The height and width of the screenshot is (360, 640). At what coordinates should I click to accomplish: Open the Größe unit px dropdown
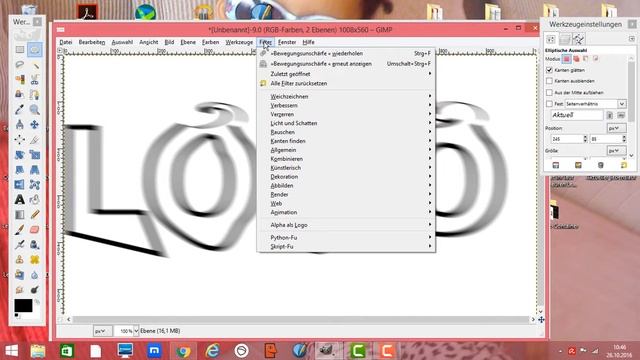click(x=616, y=151)
